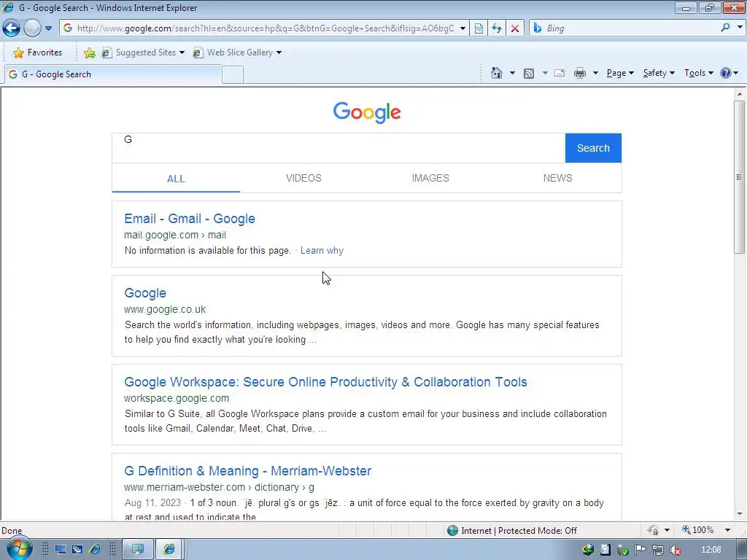Click the Internet Protected Mode Off zone status

511,531
